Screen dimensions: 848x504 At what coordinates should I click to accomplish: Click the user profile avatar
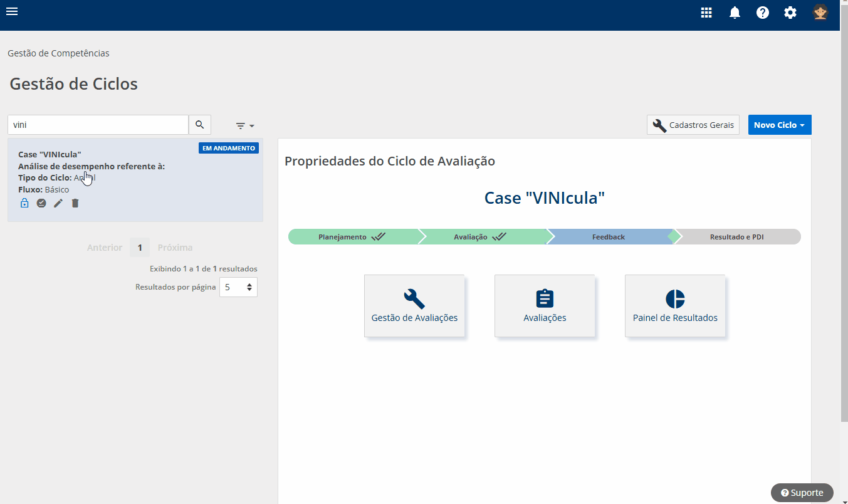coord(820,13)
